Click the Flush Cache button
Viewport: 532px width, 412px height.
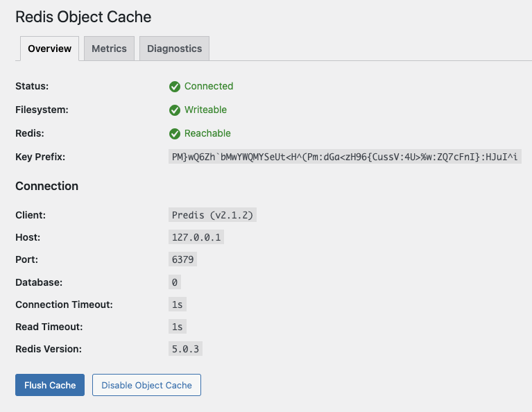pyautogui.click(x=50, y=385)
